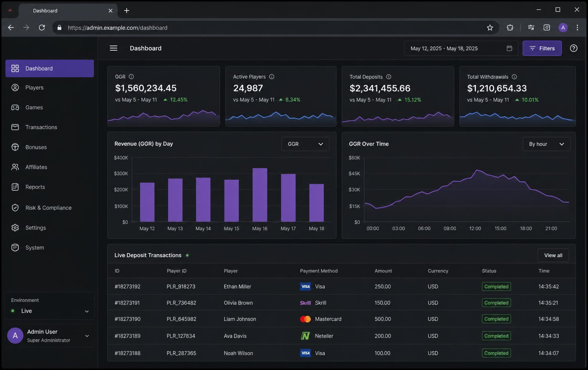This screenshot has height=370, width=588.
Task: Click the Time column header
Action: click(544, 271)
